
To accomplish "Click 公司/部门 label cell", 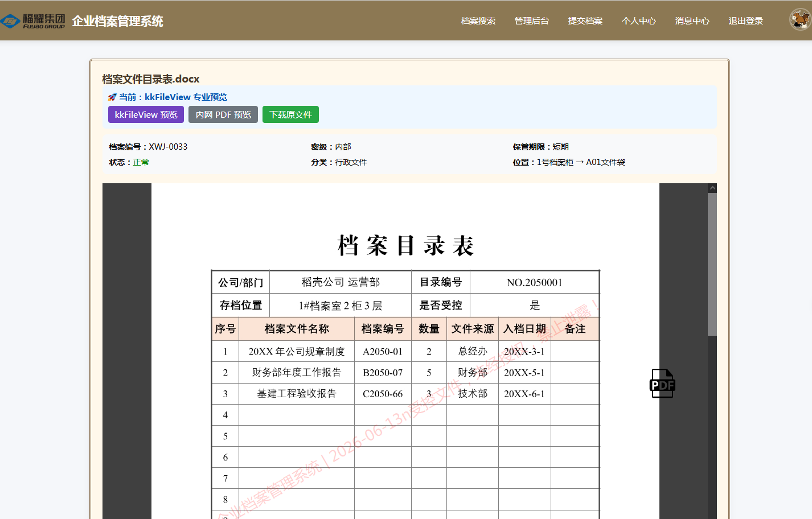I will coord(240,282).
